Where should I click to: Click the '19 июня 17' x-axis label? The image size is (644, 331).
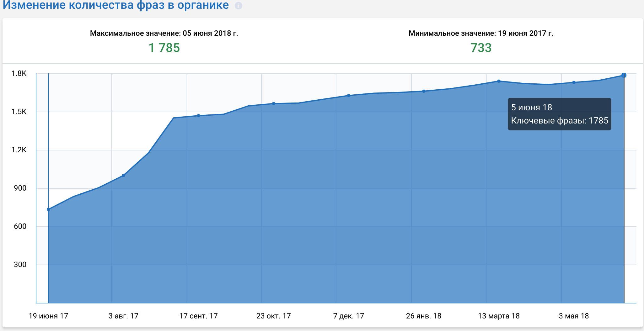click(48, 316)
